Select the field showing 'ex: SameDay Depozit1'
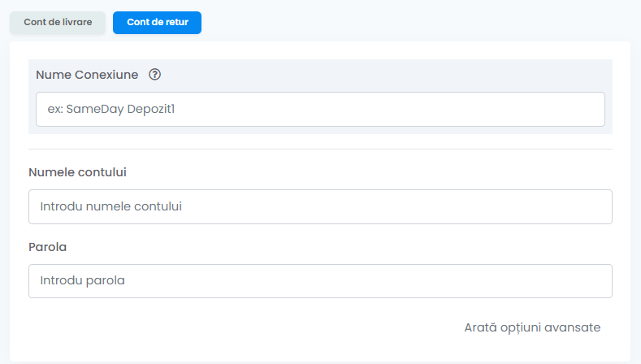The width and height of the screenshot is (641, 364). pyautogui.click(x=320, y=109)
